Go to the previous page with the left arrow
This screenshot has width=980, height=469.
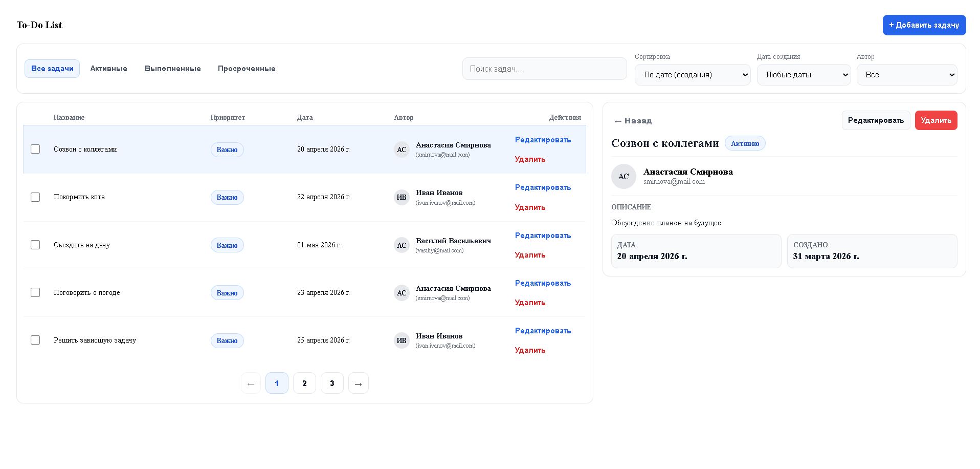(x=251, y=383)
